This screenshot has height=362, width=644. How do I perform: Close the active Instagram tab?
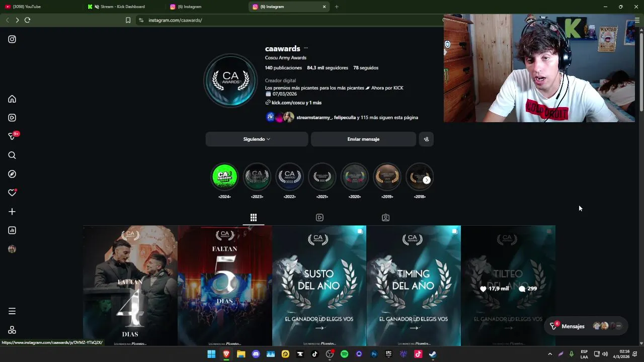324,7
